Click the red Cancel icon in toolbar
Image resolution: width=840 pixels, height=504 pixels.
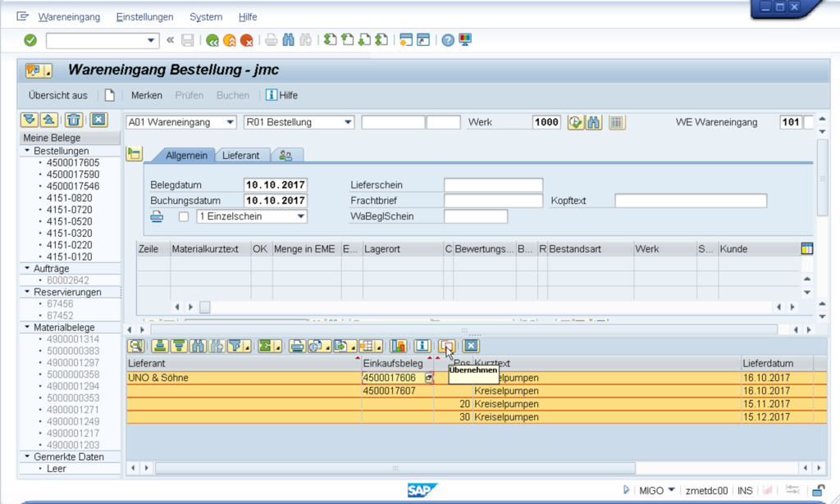[246, 40]
